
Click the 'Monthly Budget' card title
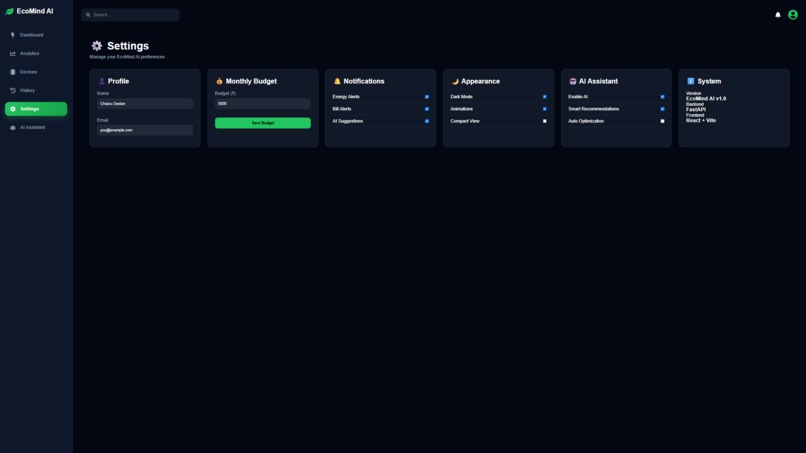[251, 81]
